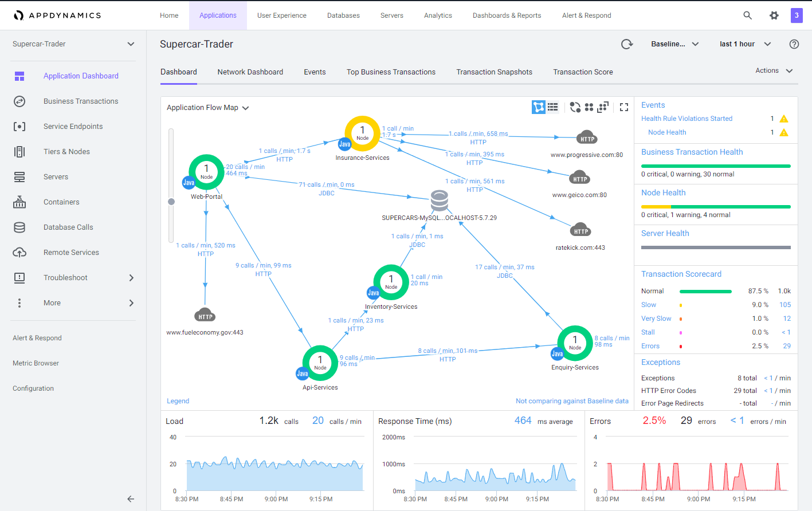Image resolution: width=812 pixels, height=511 pixels.
Task: Click the Service Endpoints bracket icon
Action: [x=19, y=127]
